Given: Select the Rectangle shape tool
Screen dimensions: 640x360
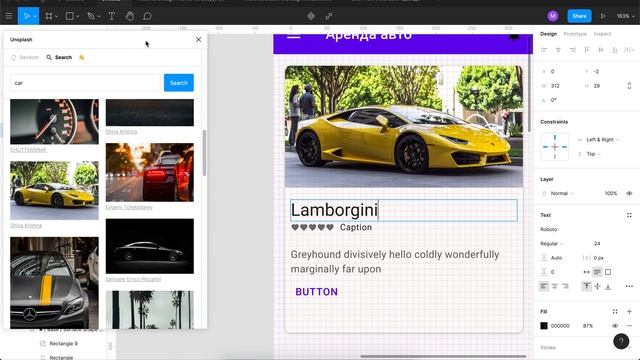Looking at the screenshot, I should click(70, 16).
